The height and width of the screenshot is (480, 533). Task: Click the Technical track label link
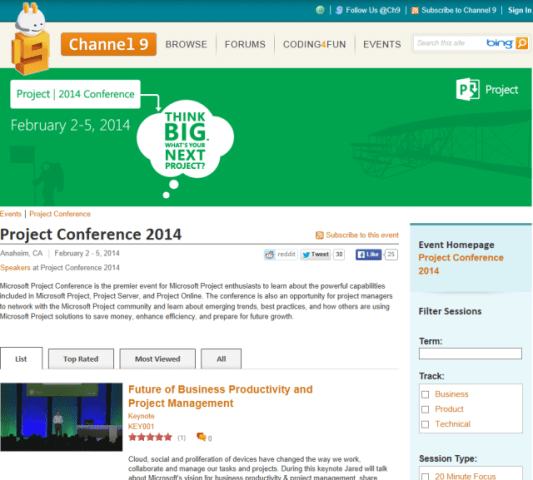(453, 424)
